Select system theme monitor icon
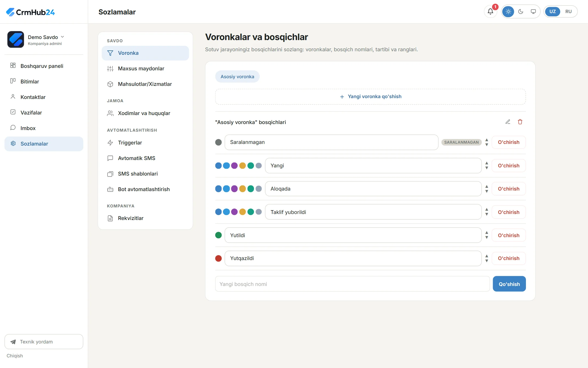The image size is (588, 368). 533,11
